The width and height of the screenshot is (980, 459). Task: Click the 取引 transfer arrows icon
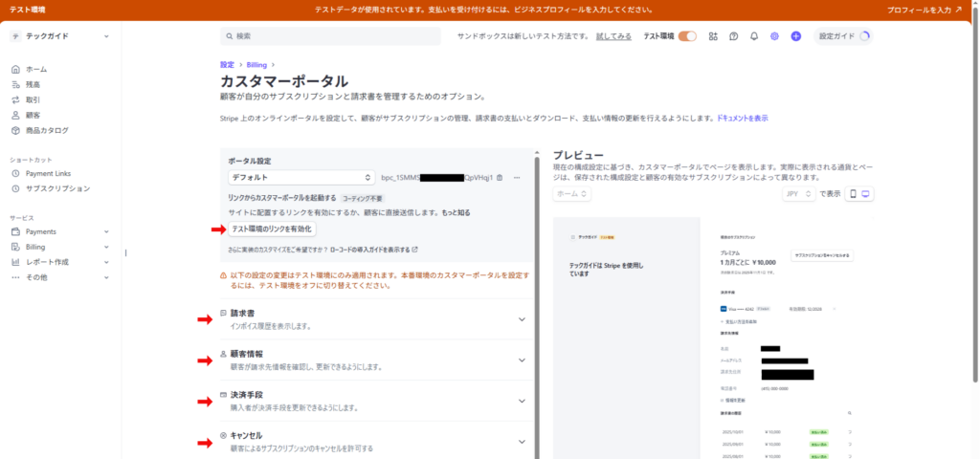coord(16,99)
